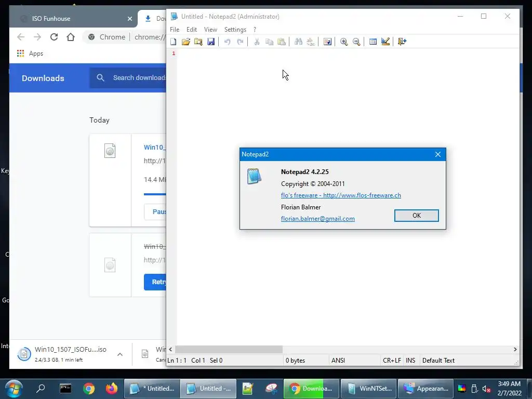Open the ? help menu
This screenshot has height=399, width=532.
coord(255,30)
